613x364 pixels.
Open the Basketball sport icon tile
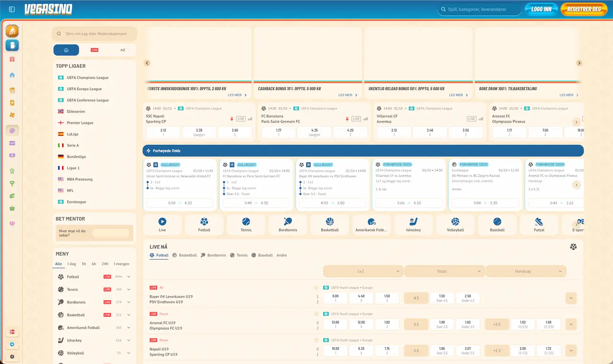pyautogui.click(x=329, y=224)
